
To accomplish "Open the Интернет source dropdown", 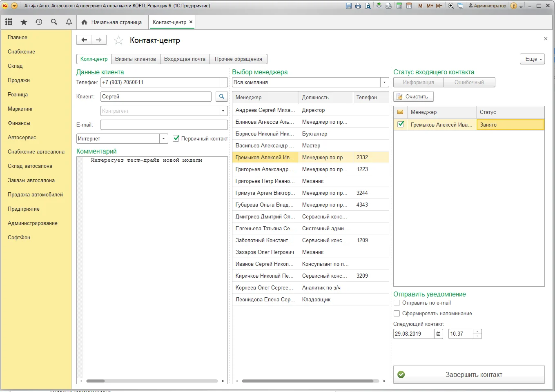I will [x=163, y=139].
